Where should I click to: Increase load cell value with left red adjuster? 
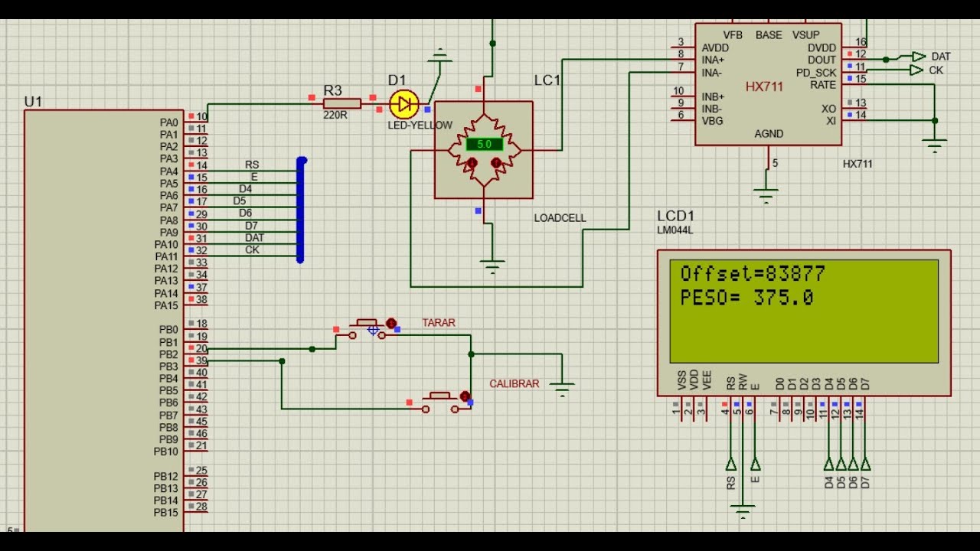coord(472,163)
